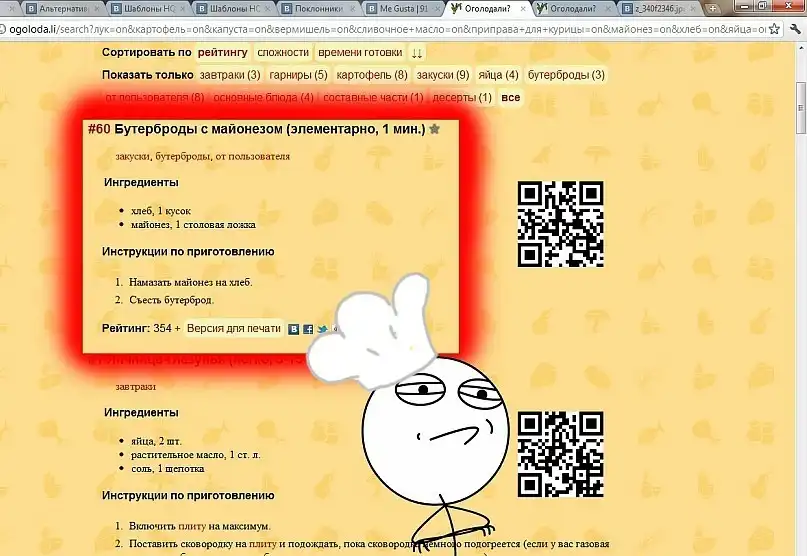
Task: Sort recipes by времени готовки
Action: click(x=360, y=52)
